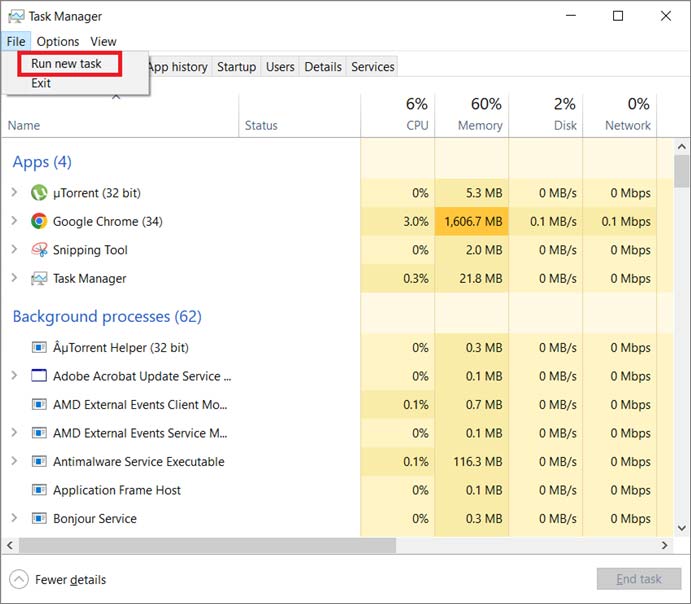The width and height of the screenshot is (691, 604).
Task: Click AMD External Events Client icon
Action: (39, 404)
